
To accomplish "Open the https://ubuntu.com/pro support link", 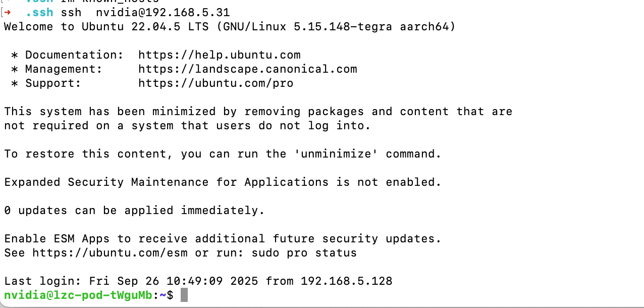I will tap(216, 83).
